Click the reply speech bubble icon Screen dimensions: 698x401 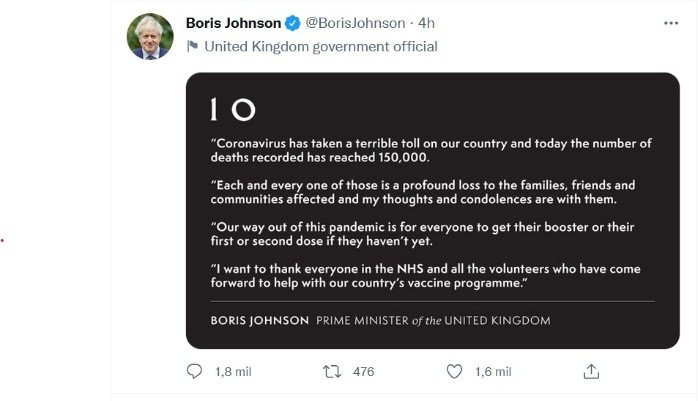[x=195, y=371]
